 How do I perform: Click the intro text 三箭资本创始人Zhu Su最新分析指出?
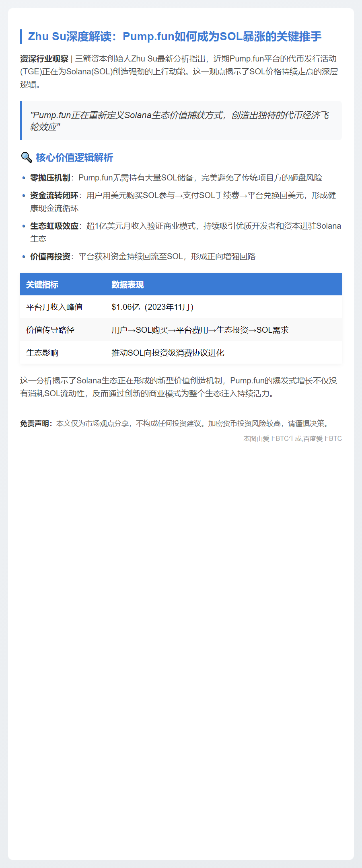click(x=140, y=59)
